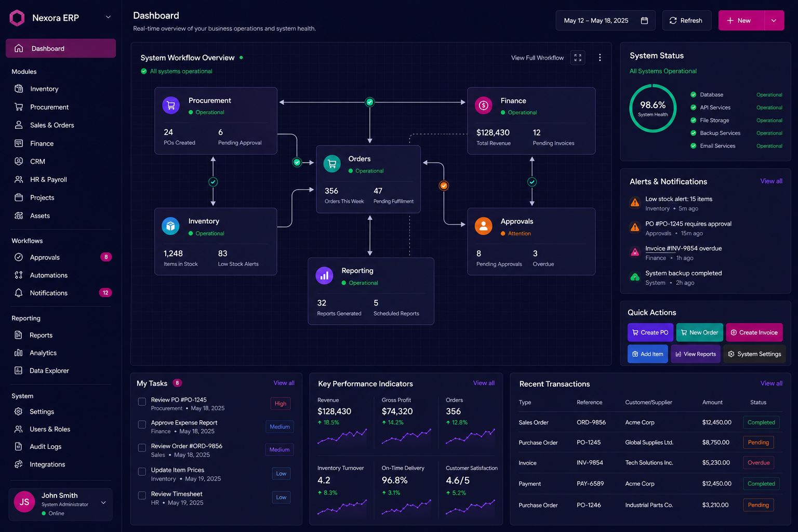
Task: Click the Nexora ERP hexagon logo
Action: (x=17, y=18)
